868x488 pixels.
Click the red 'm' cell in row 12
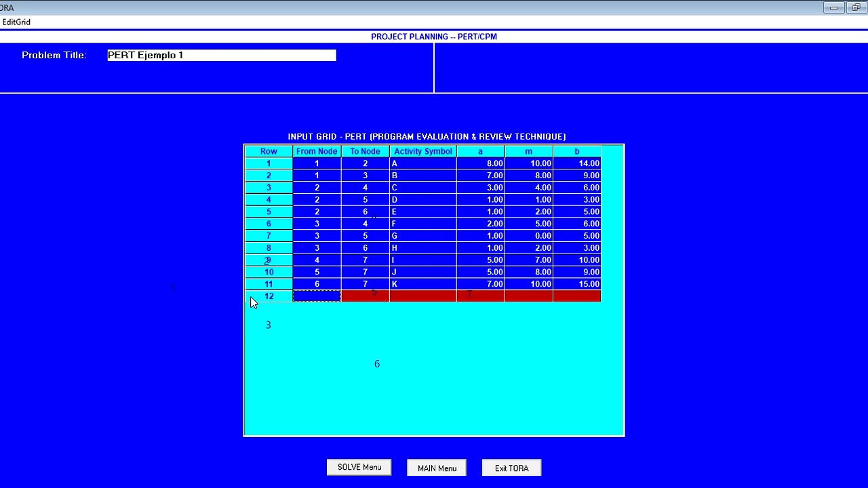pyautogui.click(x=528, y=296)
